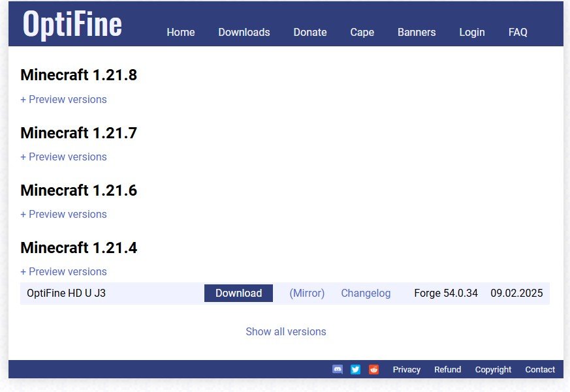Open the FAQ page
Image resolution: width=570 pixels, height=392 pixels.
click(518, 33)
